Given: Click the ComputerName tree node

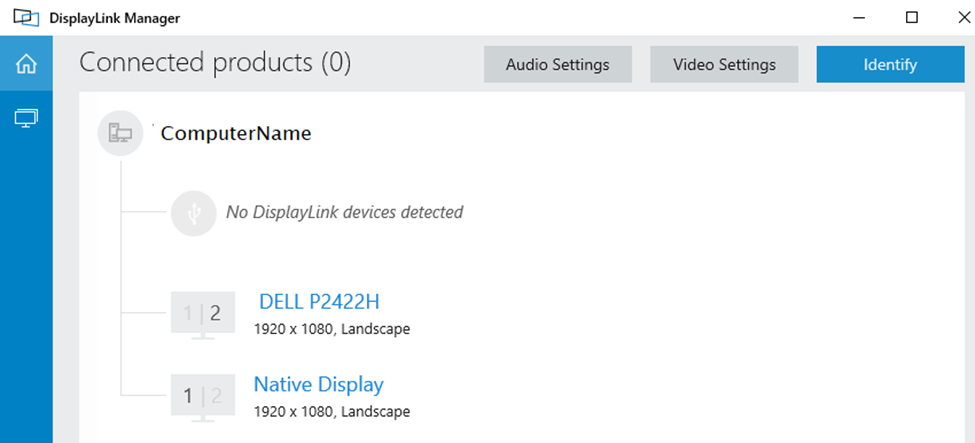Looking at the screenshot, I should click(x=236, y=133).
